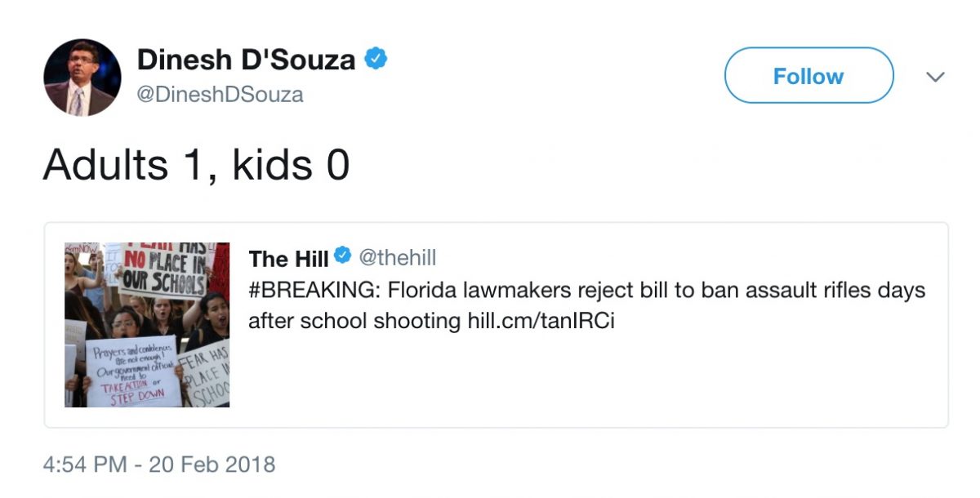This screenshot has height=498, width=980.
Task: Open the tweet options chevron menu
Action: (x=936, y=77)
